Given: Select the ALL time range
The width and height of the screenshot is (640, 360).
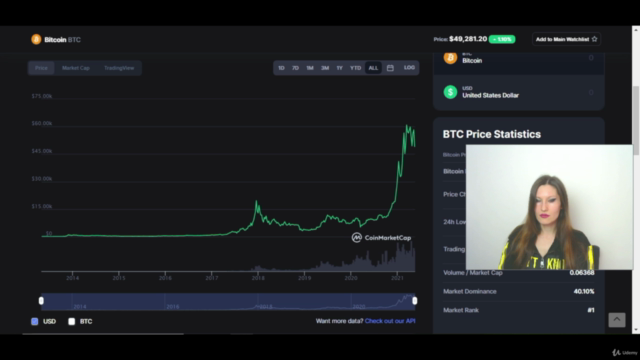Looking at the screenshot, I should 373,68.
